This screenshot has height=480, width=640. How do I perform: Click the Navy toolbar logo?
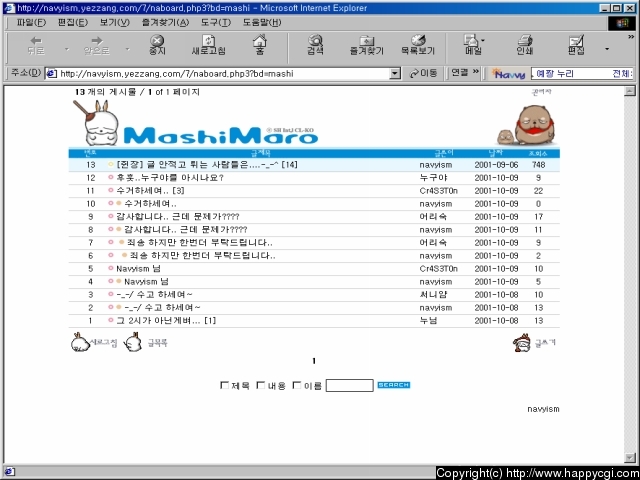508,73
